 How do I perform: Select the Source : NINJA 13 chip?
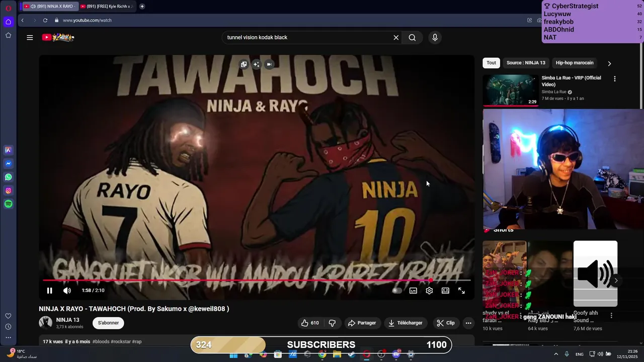coord(526,63)
